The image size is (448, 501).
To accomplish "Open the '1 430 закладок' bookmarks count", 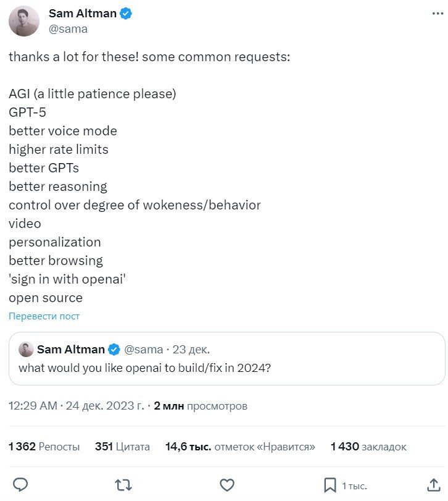I will tap(368, 446).
